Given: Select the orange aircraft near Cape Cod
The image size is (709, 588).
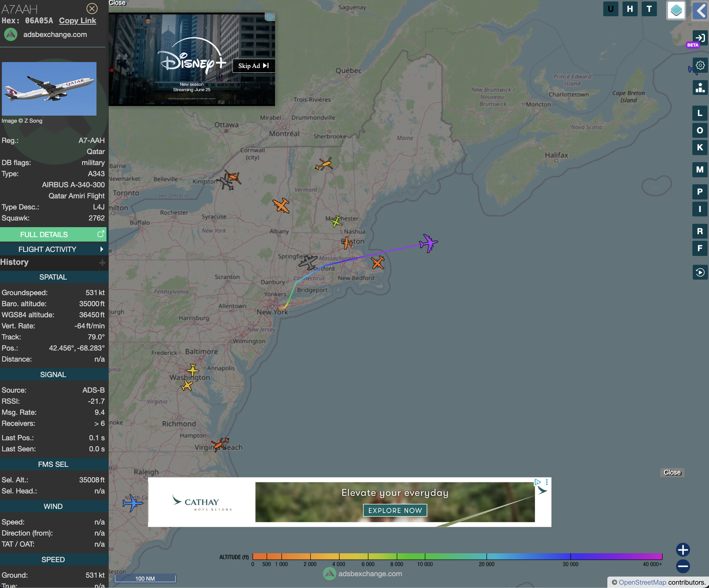Looking at the screenshot, I should point(378,263).
